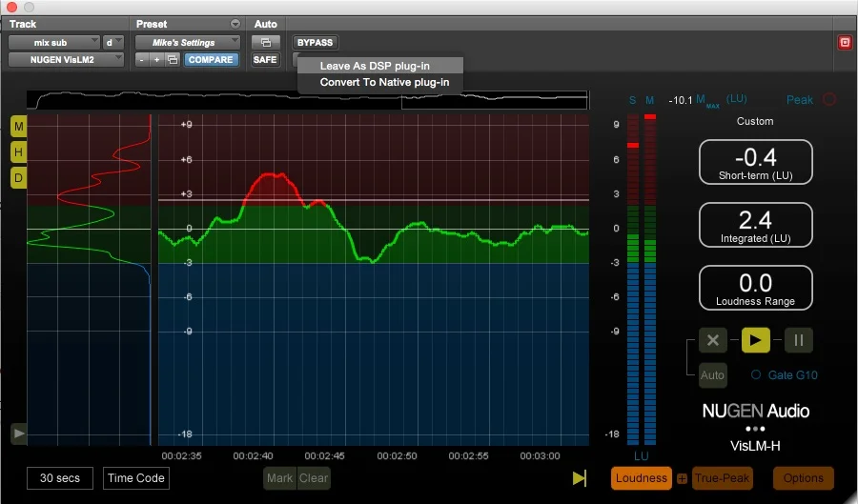
Task: Open the Options panel
Action: point(803,478)
